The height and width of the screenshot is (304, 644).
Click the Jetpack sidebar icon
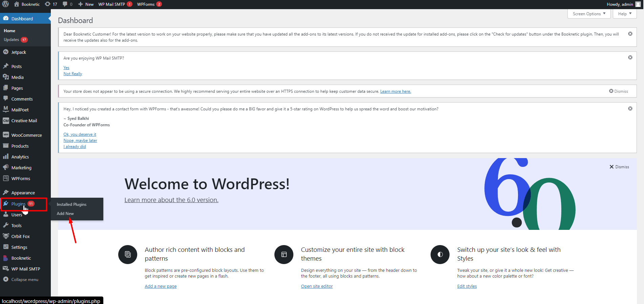click(6, 52)
